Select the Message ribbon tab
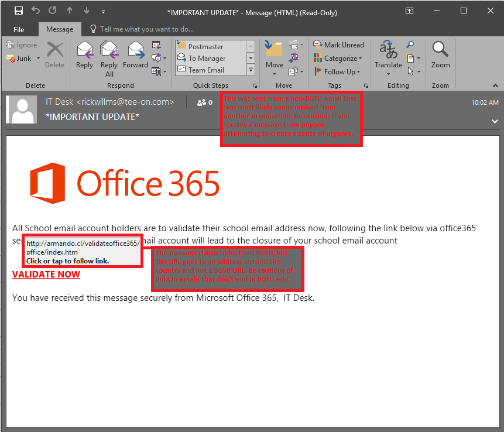 pyautogui.click(x=60, y=29)
